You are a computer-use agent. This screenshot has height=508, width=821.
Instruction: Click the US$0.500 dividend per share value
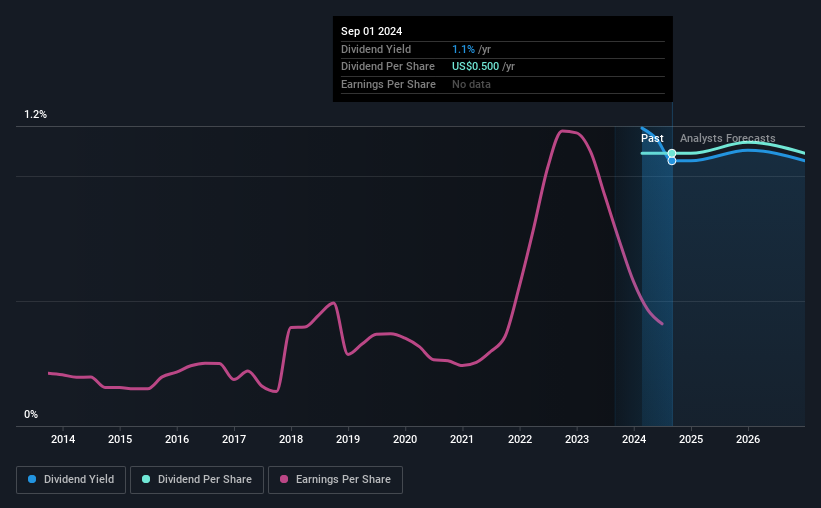coord(475,67)
